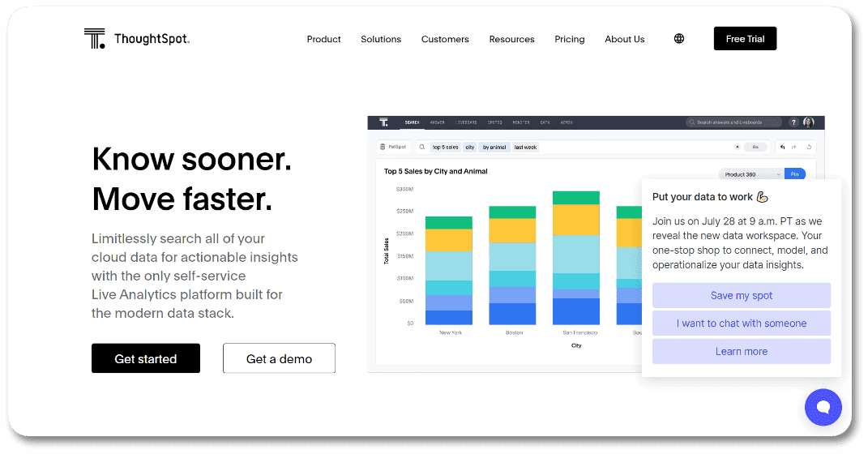Click the 'top 5 sales' search token
Screen dimensions: 868x454
[x=445, y=148]
